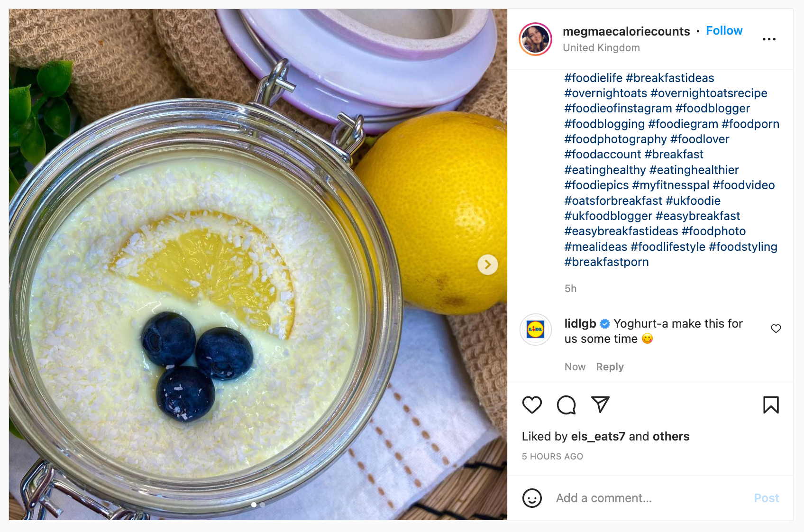Reply to lidlgb comment

click(610, 367)
